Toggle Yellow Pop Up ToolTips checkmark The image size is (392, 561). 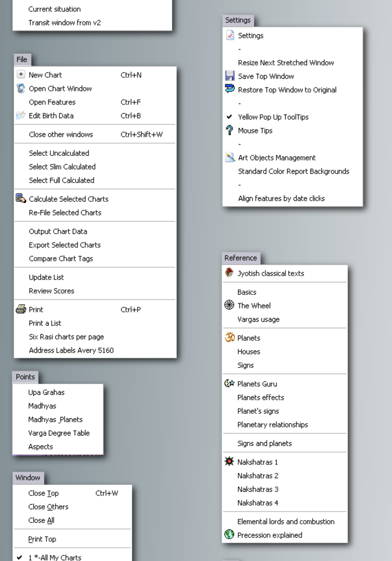coord(229,117)
